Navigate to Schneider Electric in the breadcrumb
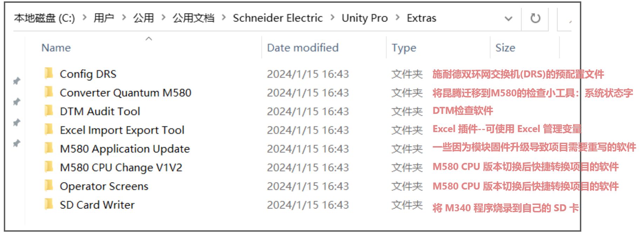Viewport: 644px width, 233px height. point(278,18)
